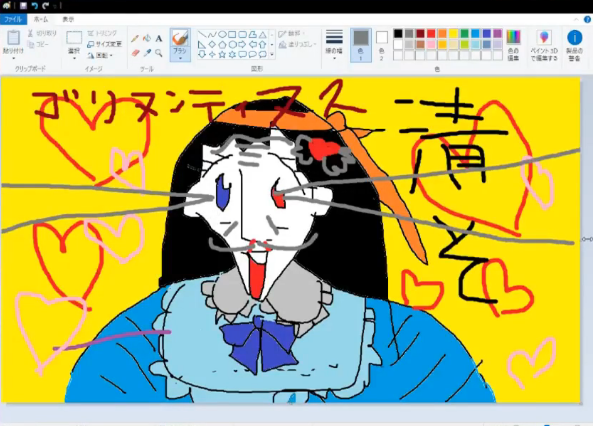
Task: Click the Brush (ブラシ) tool icon
Action: [x=180, y=38]
